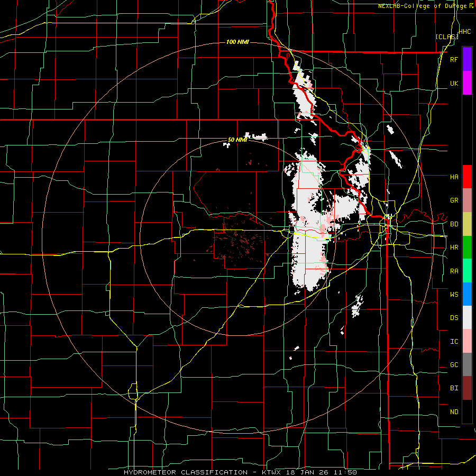Select the BD yellow legend swatch

point(467,224)
